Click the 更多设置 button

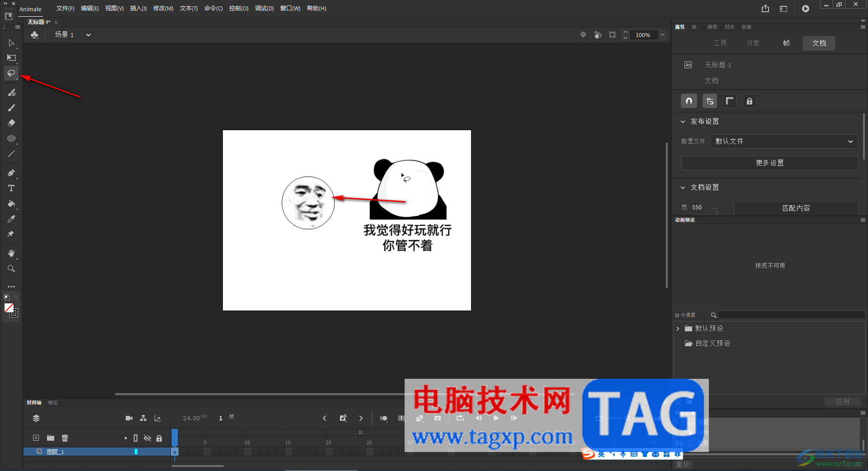point(769,163)
